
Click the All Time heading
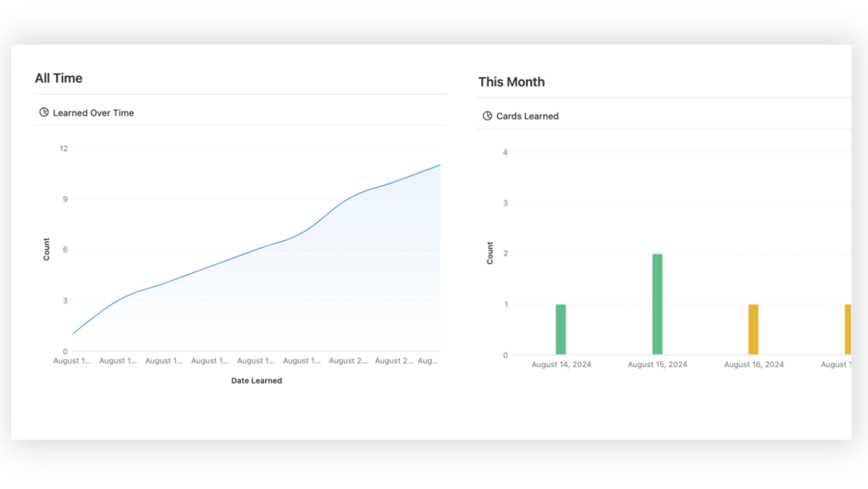pyautogui.click(x=59, y=78)
